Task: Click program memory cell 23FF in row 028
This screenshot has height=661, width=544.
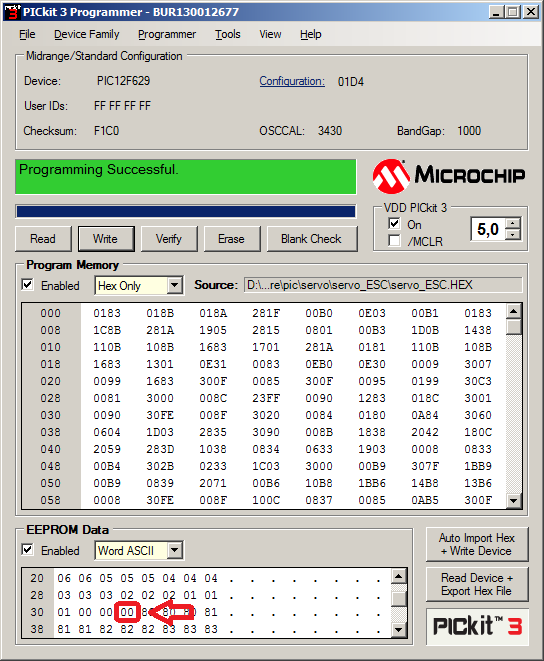Action: (x=266, y=398)
